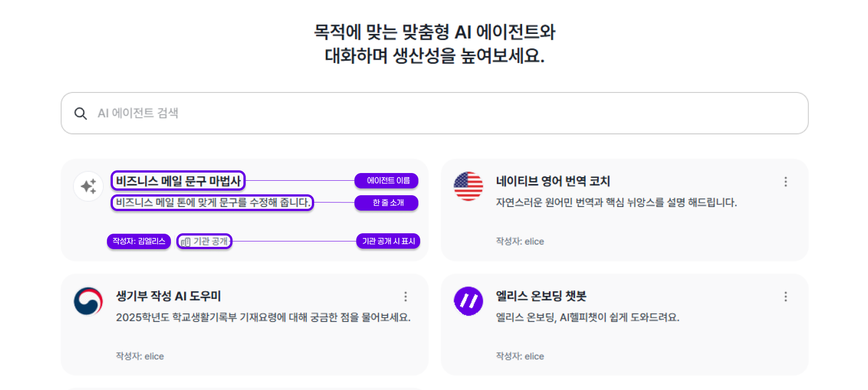Open 엘리스 온보딩 챗봇 agent

pos(541,296)
